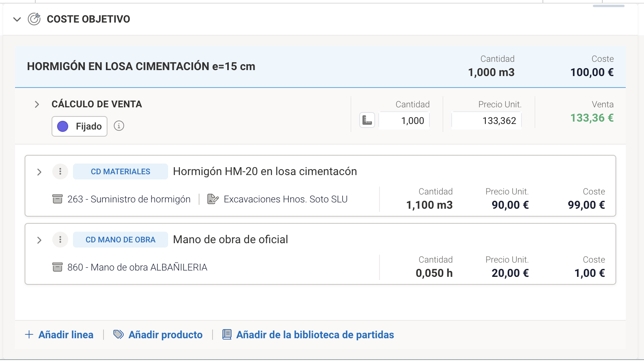
Task: Click contract icon beside Excavaciones Hnos. Soto
Action: click(213, 199)
